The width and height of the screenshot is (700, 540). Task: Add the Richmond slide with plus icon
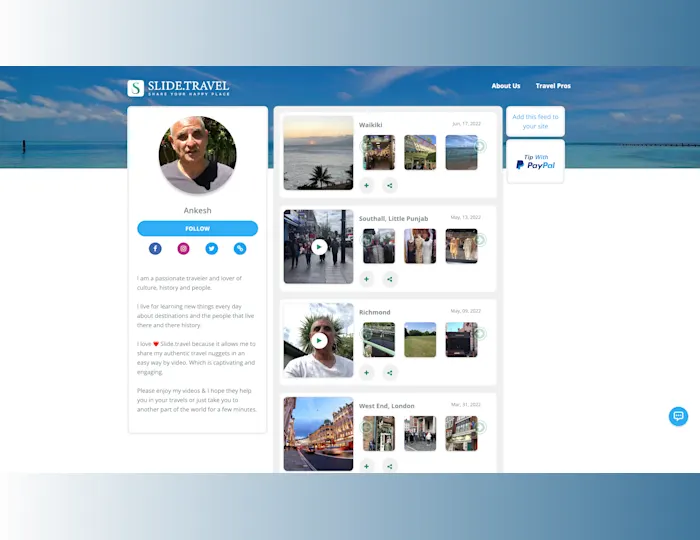click(367, 373)
